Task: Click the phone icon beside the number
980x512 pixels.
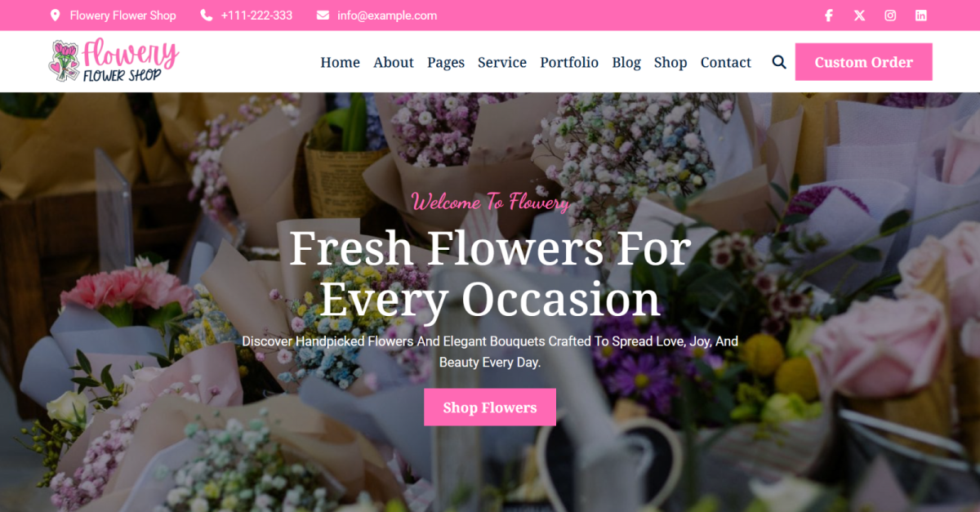Action: click(x=206, y=16)
